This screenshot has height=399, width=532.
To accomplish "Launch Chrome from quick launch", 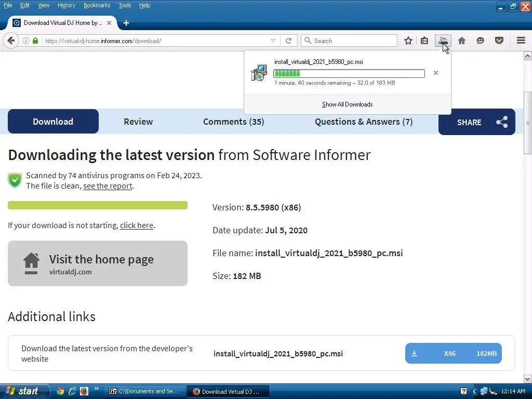I will 60,391.
